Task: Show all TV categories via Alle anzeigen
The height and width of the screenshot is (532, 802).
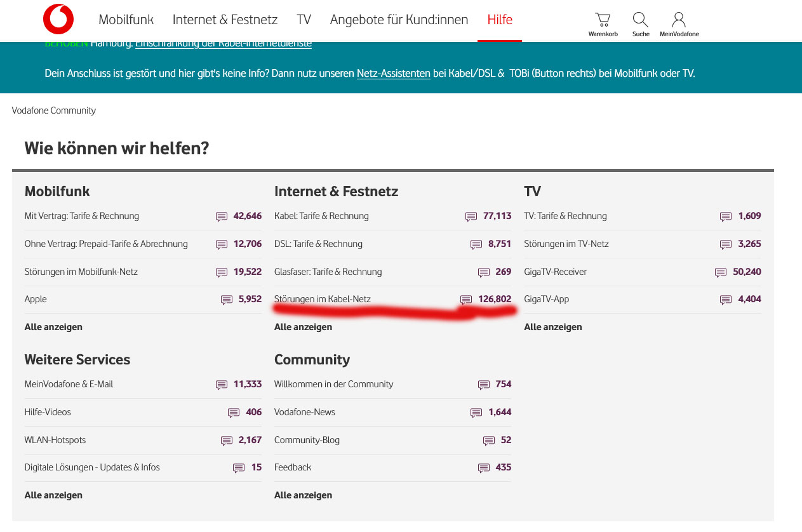Action: (553, 327)
